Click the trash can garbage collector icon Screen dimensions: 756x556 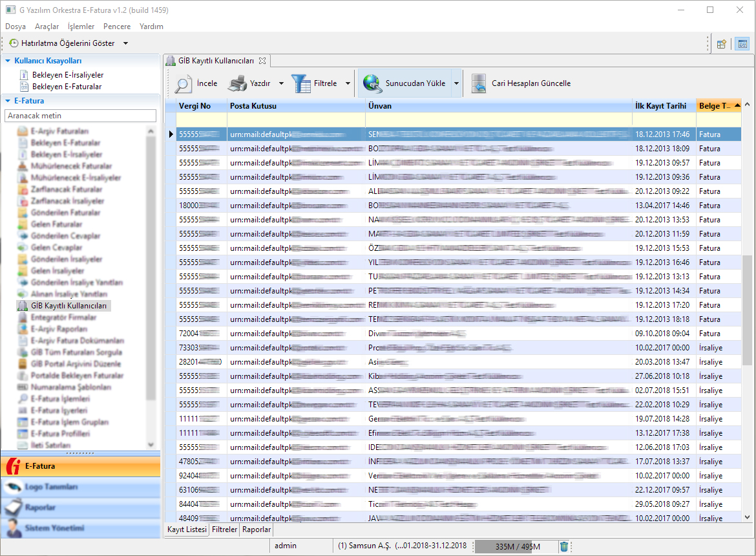pyautogui.click(x=564, y=546)
